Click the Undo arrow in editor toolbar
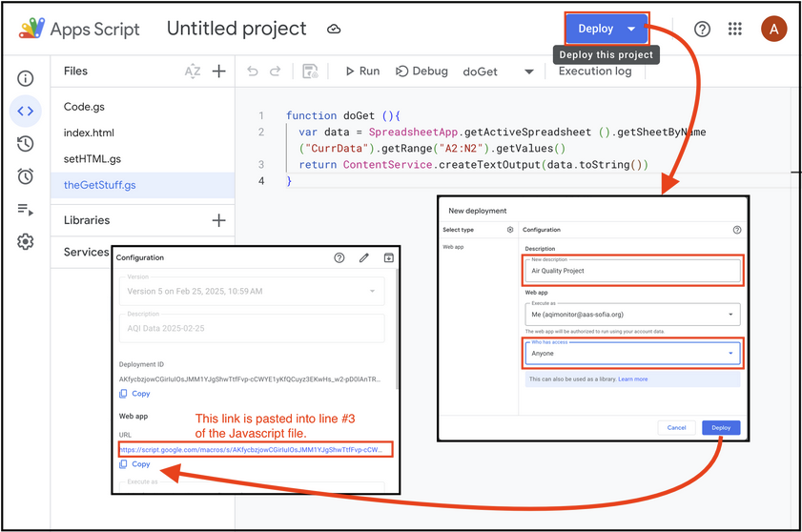Viewport: 802px width, 532px height. pyautogui.click(x=252, y=72)
